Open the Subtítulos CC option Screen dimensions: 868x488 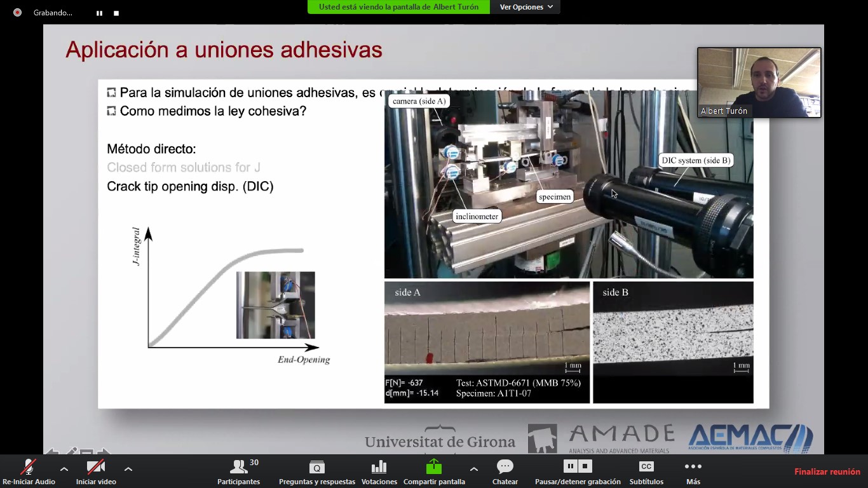pyautogui.click(x=646, y=471)
